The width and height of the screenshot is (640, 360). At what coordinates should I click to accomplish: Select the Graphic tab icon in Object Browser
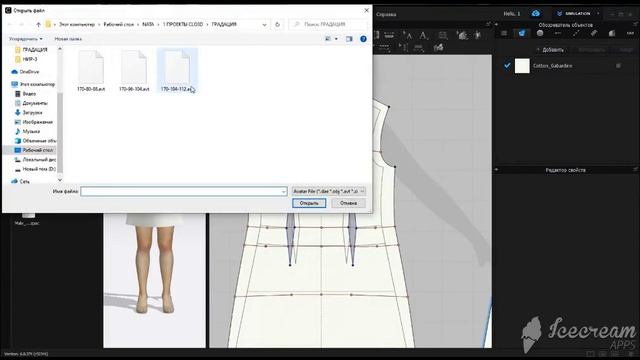point(611,33)
